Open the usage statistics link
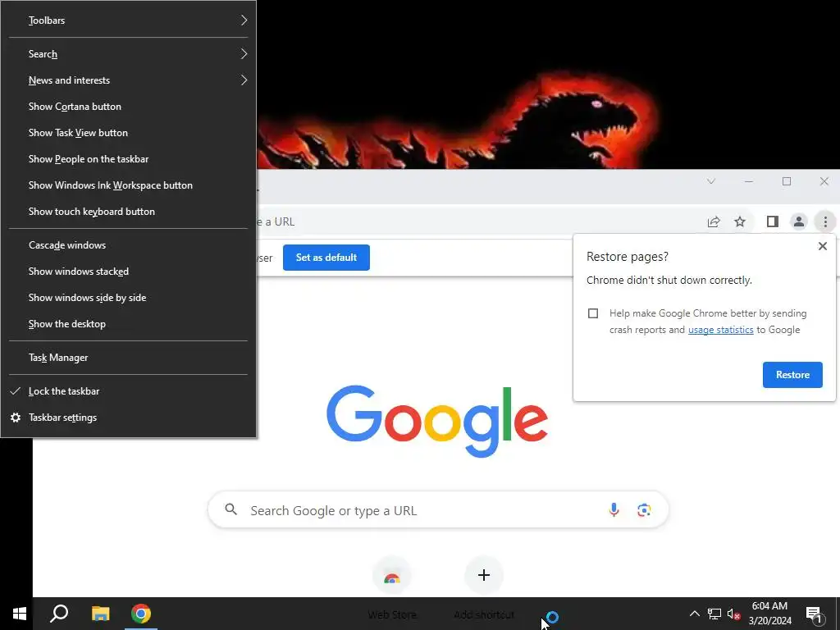Viewport: 840px width, 630px height. pos(720,330)
